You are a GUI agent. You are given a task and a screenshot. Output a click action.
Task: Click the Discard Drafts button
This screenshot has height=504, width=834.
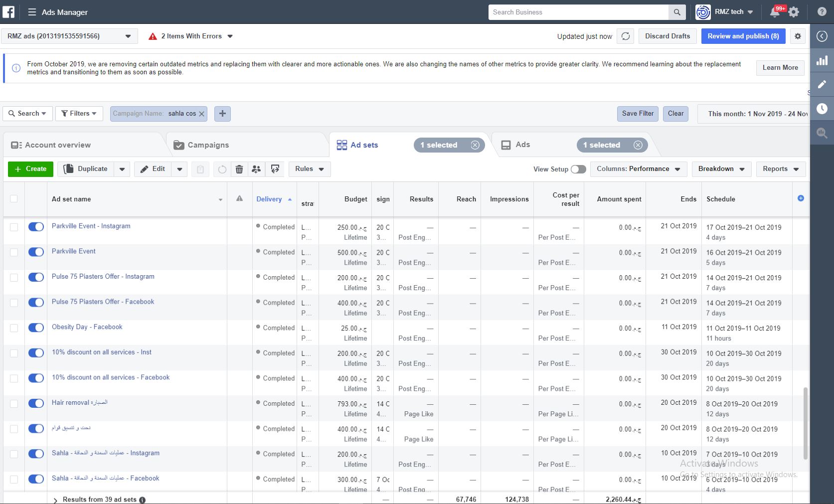(667, 36)
